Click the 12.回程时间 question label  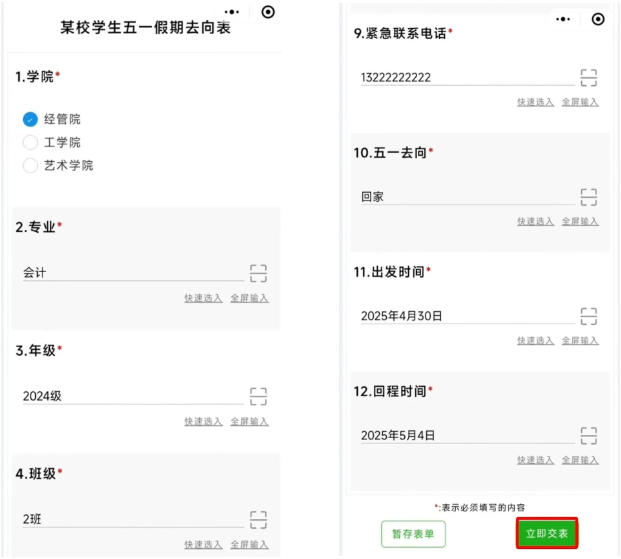point(393,391)
